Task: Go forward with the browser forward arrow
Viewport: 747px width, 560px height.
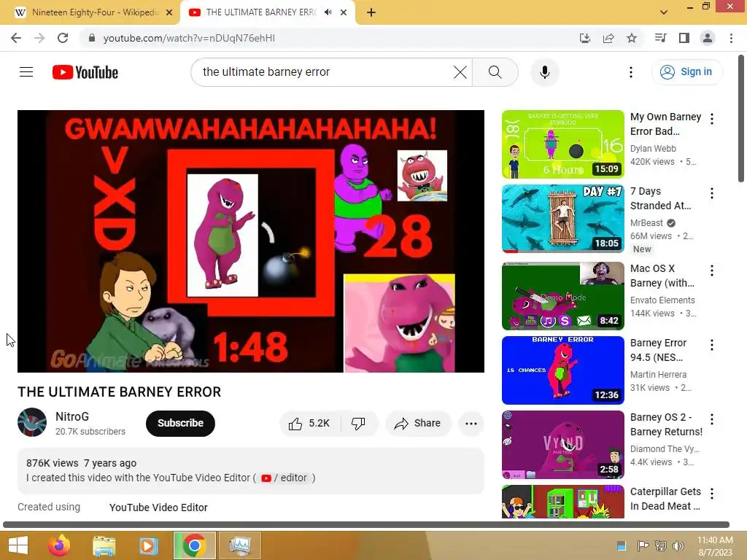Action: (x=39, y=38)
